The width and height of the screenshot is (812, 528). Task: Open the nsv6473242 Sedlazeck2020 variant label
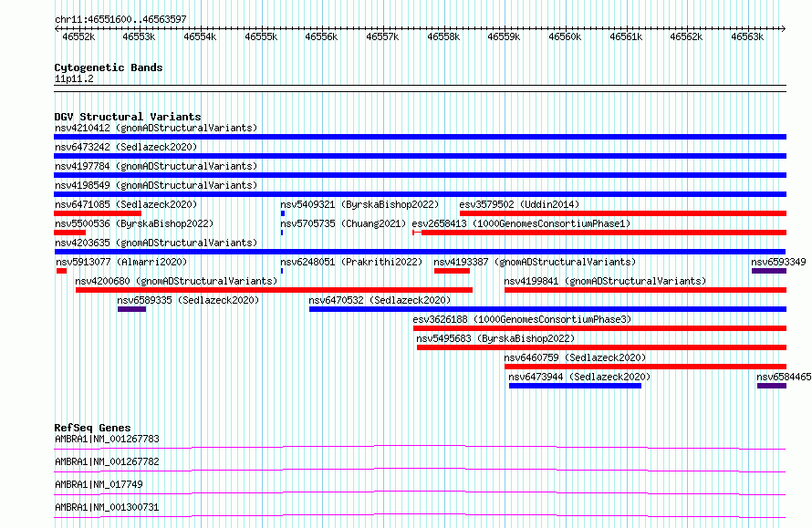(x=126, y=147)
